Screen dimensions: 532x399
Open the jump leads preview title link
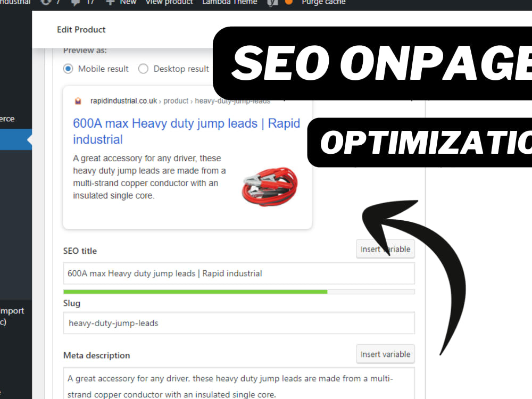pos(186,131)
